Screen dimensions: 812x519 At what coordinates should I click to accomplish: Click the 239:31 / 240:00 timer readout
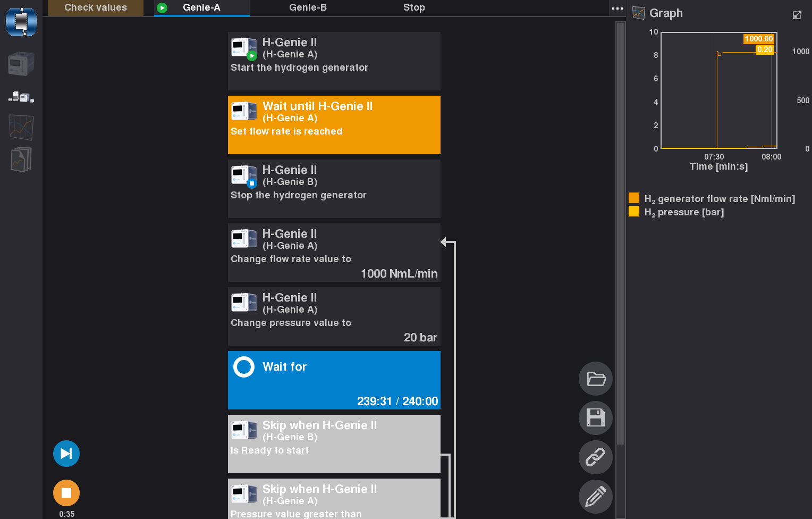pyautogui.click(x=397, y=401)
